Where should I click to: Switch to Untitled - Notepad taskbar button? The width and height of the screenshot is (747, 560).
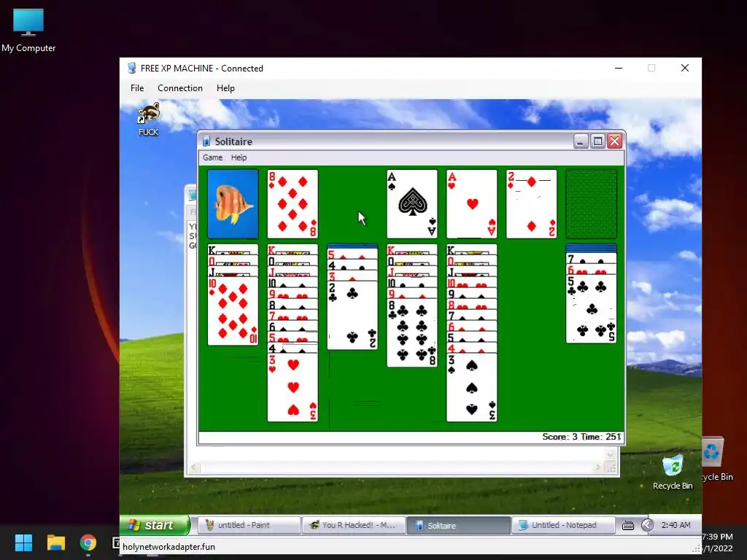pyautogui.click(x=563, y=525)
